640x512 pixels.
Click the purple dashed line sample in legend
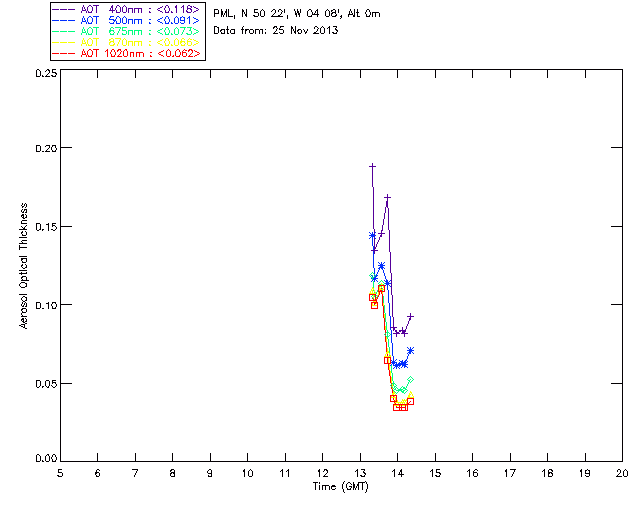(x=64, y=9)
